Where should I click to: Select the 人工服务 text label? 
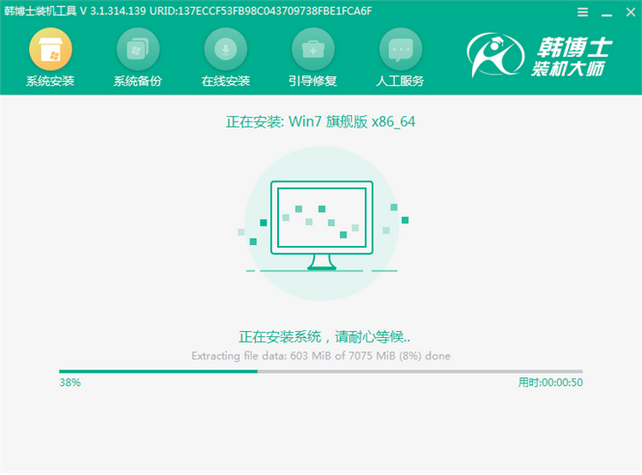tap(401, 81)
